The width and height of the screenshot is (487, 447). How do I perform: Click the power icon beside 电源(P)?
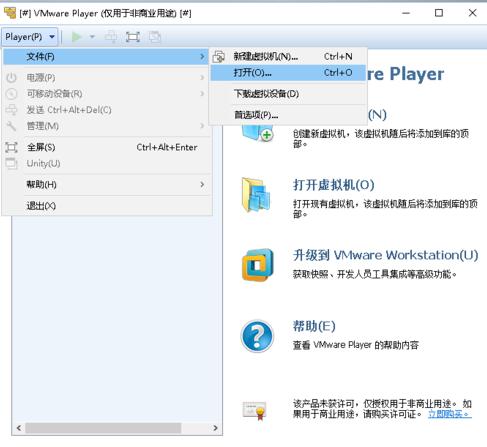tap(11, 78)
